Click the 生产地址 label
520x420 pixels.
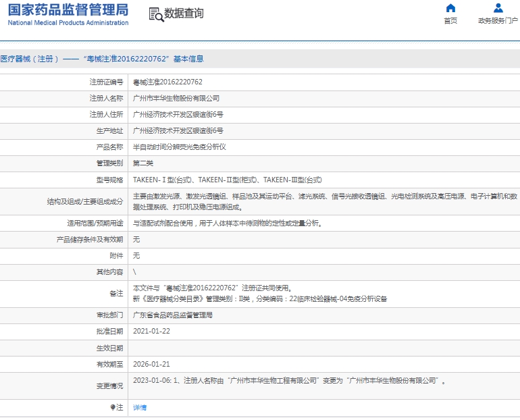click(x=110, y=130)
